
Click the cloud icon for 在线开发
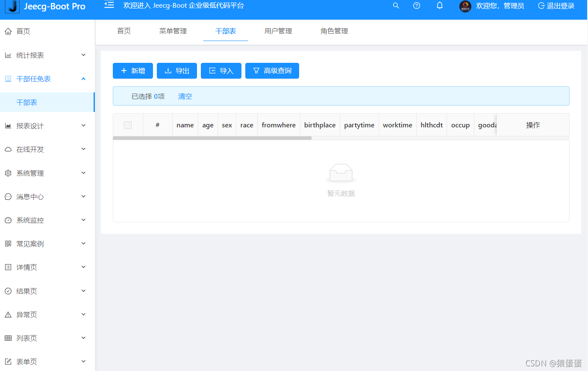pyautogui.click(x=8, y=149)
